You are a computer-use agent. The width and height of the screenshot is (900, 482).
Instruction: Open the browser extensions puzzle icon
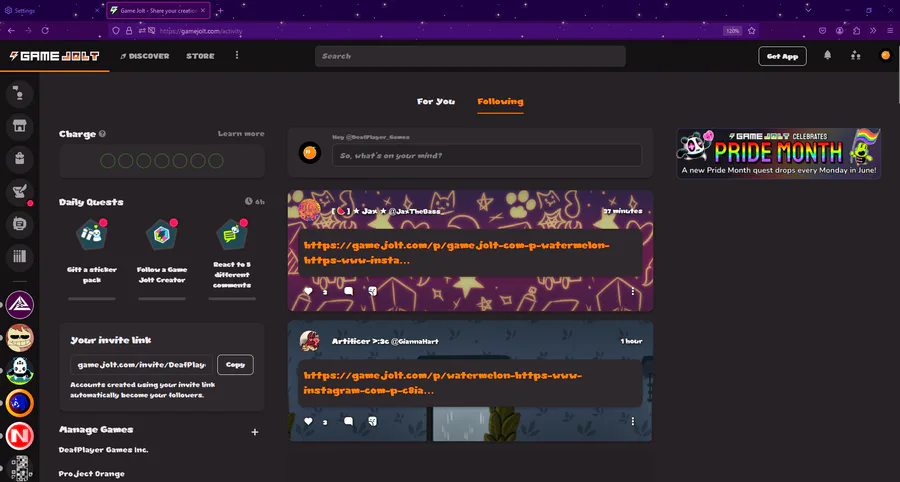tap(856, 30)
